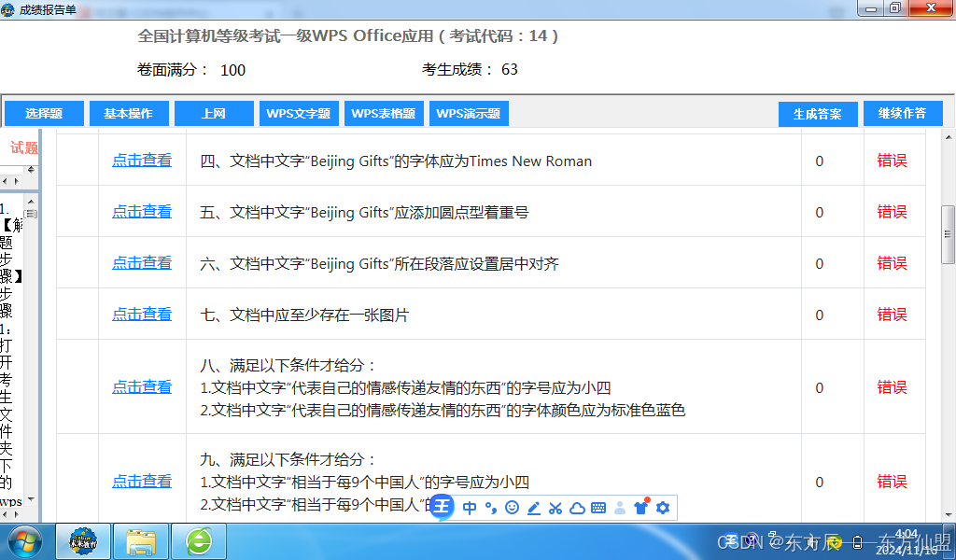
Task: Click the user account icon on IME bar
Action: 620,508
